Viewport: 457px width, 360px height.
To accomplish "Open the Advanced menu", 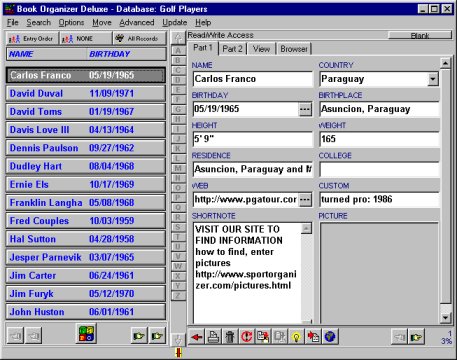I will [x=137, y=23].
